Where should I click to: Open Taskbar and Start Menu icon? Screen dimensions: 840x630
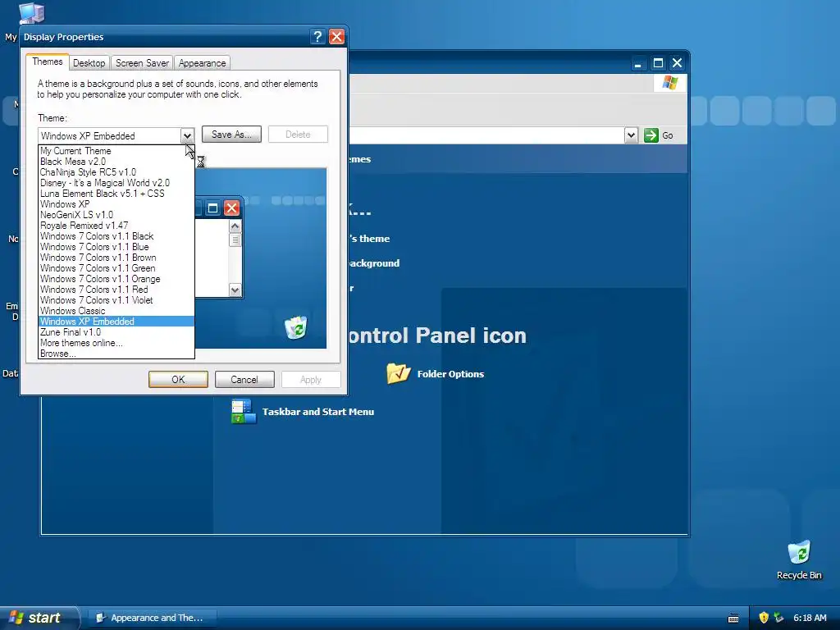[x=244, y=412]
